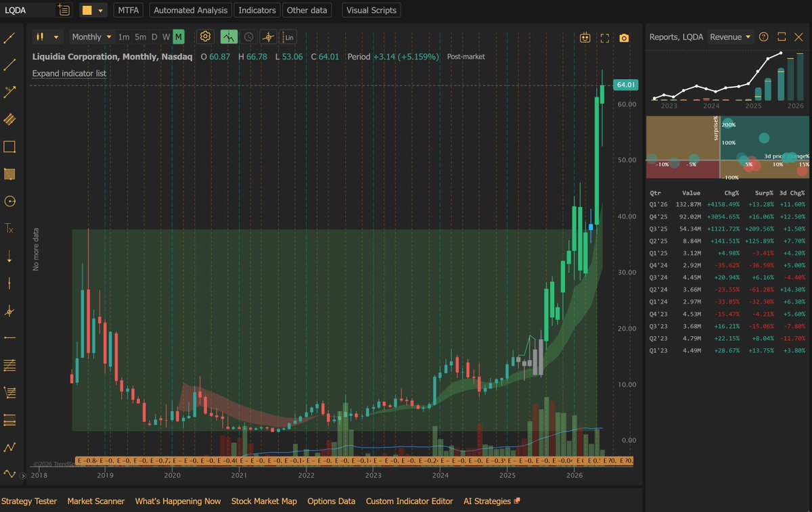
Task: Maximize the Reports panel
Action: (782, 37)
